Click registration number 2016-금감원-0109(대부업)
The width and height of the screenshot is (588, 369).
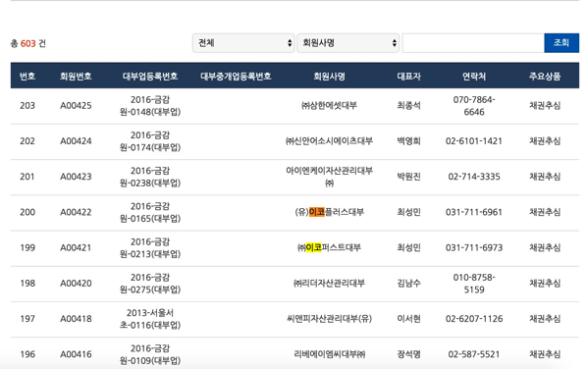click(x=150, y=354)
